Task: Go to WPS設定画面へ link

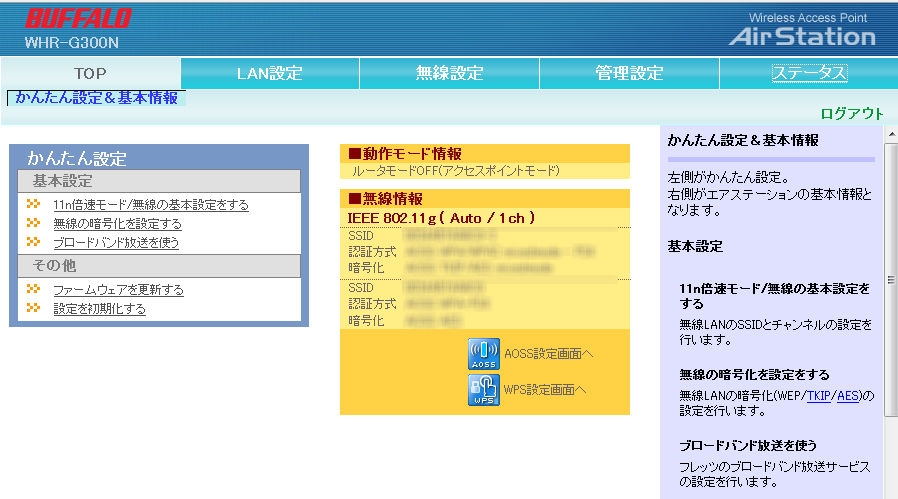Action: (544, 390)
